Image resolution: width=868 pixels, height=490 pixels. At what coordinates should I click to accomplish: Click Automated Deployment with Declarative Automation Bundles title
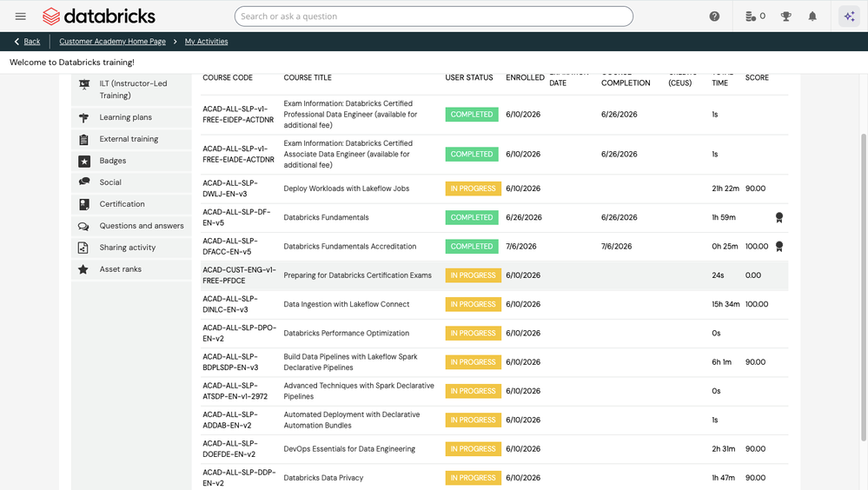click(352, 420)
